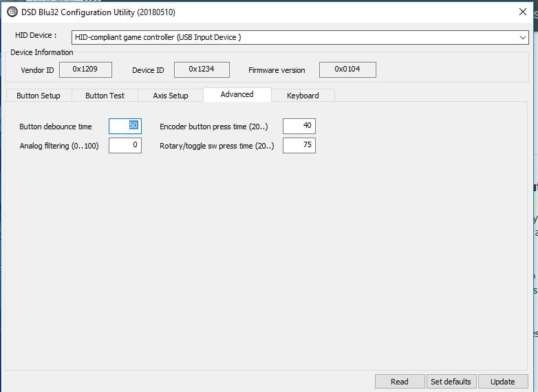Click the Set defaults button
The height and width of the screenshot is (392, 538).
(451, 382)
